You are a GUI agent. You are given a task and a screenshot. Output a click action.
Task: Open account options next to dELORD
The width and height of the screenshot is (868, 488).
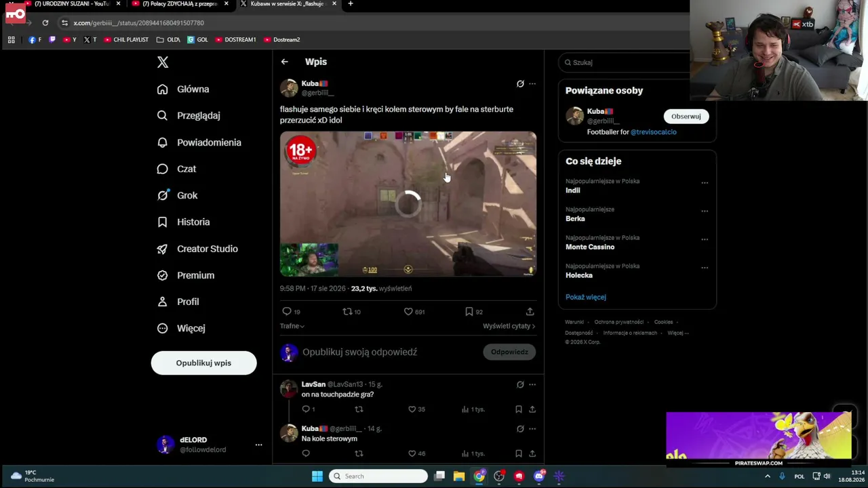(x=258, y=445)
